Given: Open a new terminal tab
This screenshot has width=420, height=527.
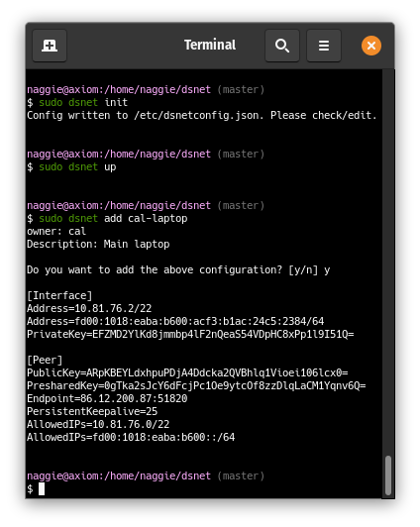Looking at the screenshot, I should [x=50, y=46].
